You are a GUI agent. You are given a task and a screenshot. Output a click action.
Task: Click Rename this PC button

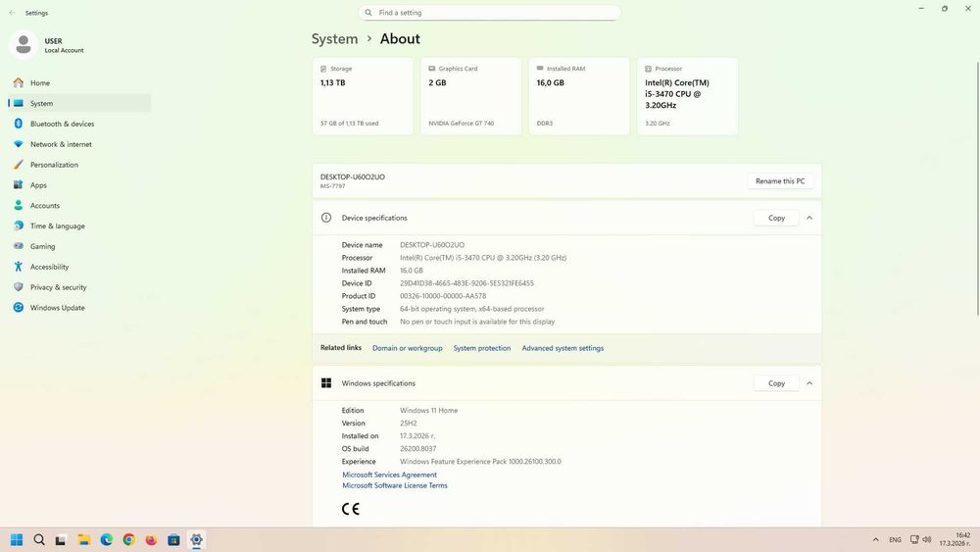tap(780, 180)
